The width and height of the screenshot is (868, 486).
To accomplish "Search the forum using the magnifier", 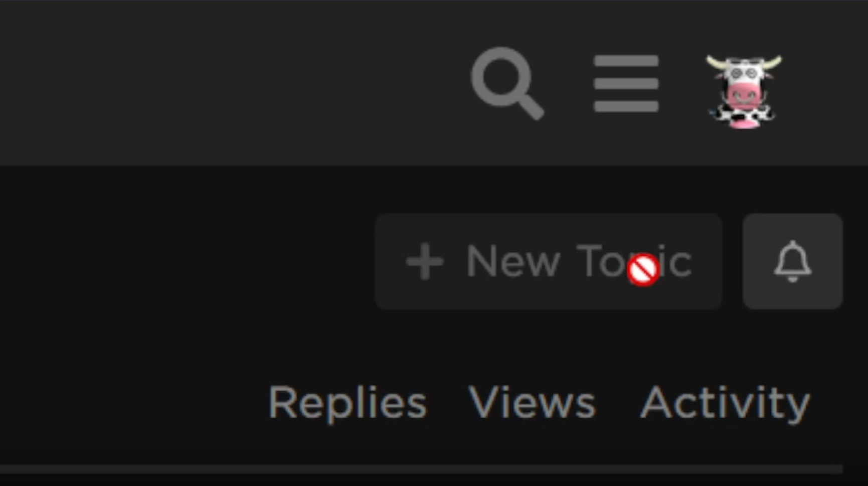I will coord(507,83).
